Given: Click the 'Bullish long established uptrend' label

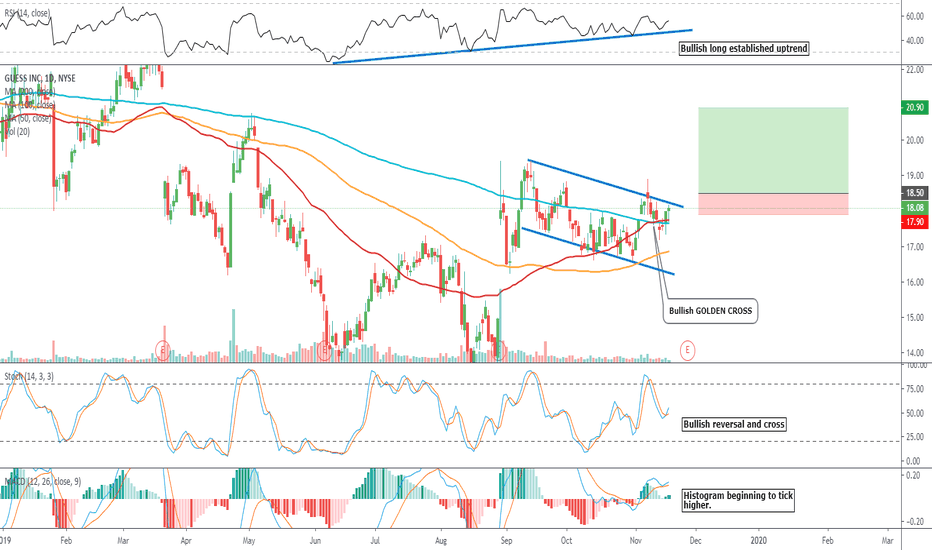Looking at the screenshot, I should tap(744, 49).
